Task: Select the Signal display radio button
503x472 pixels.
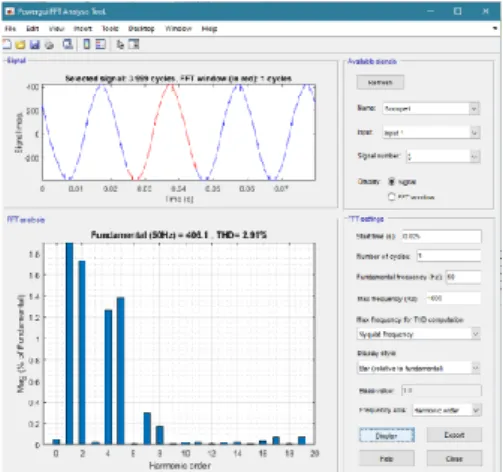Action: (x=392, y=181)
